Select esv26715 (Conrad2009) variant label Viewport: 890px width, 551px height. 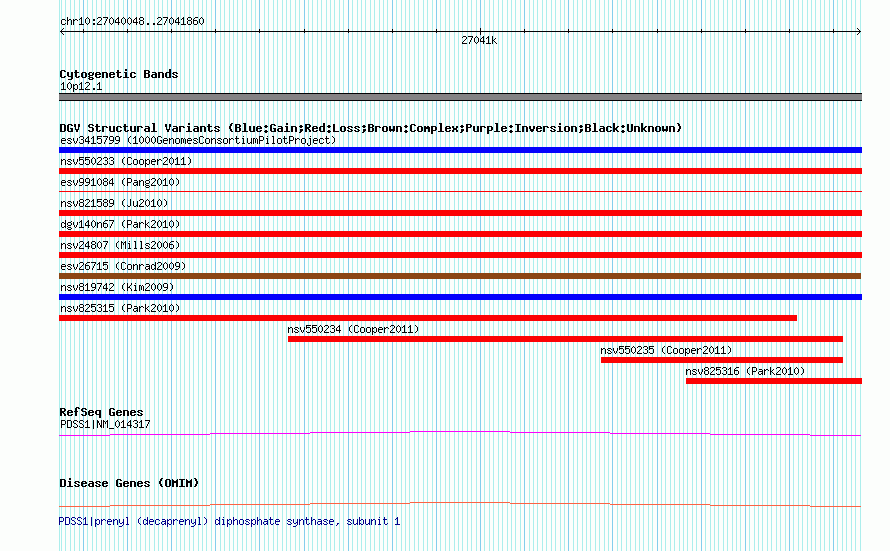123,266
